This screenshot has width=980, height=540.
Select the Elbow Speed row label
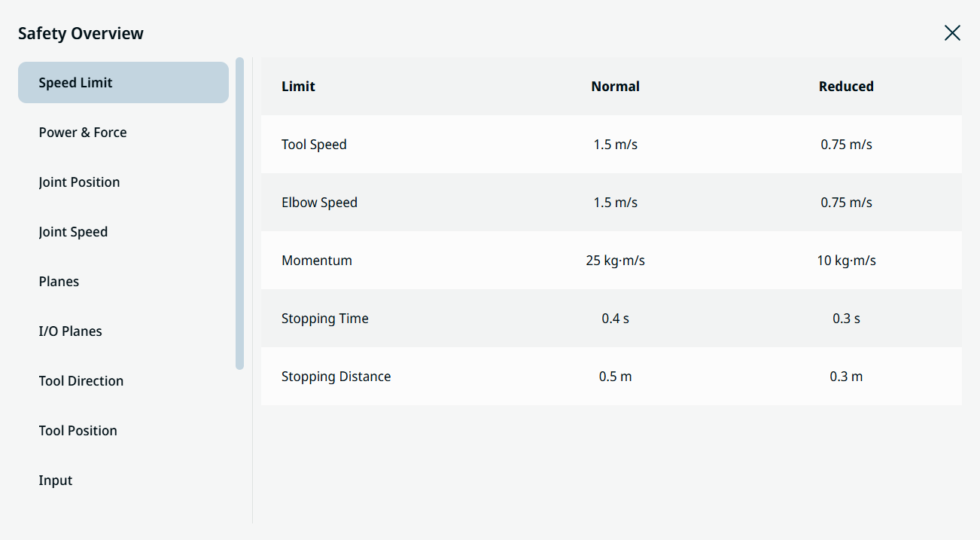[x=319, y=203]
